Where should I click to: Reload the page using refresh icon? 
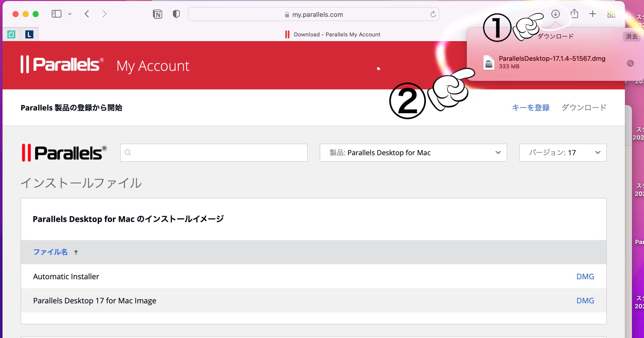[433, 14]
